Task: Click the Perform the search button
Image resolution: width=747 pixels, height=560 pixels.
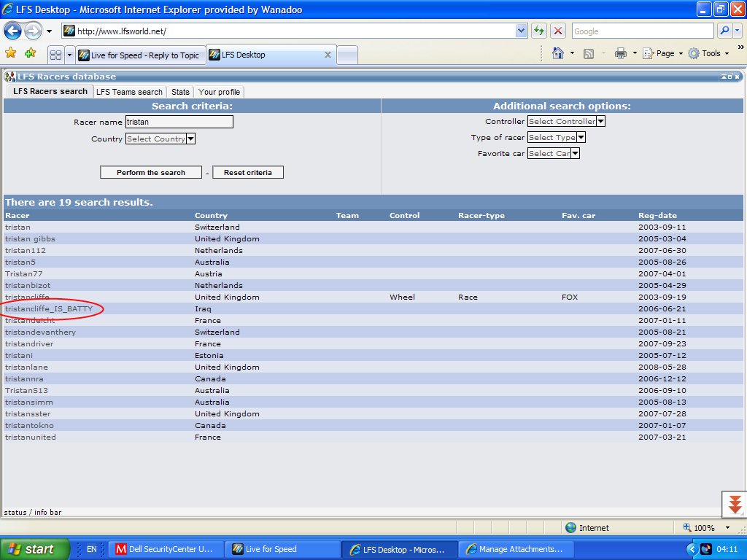Action: pyautogui.click(x=151, y=172)
